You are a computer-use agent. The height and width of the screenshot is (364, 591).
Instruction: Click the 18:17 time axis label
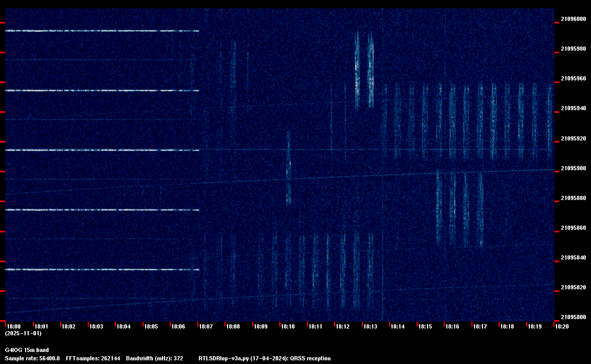pyautogui.click(x=480, y=326)
